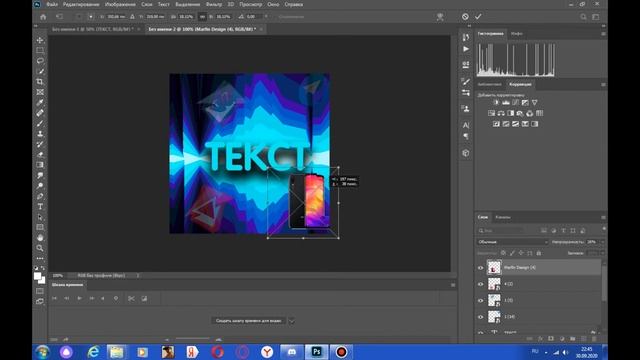Viewport: 640px width, 360px height.
Task: Add a Levels adjustment
Action: point(506,102)
